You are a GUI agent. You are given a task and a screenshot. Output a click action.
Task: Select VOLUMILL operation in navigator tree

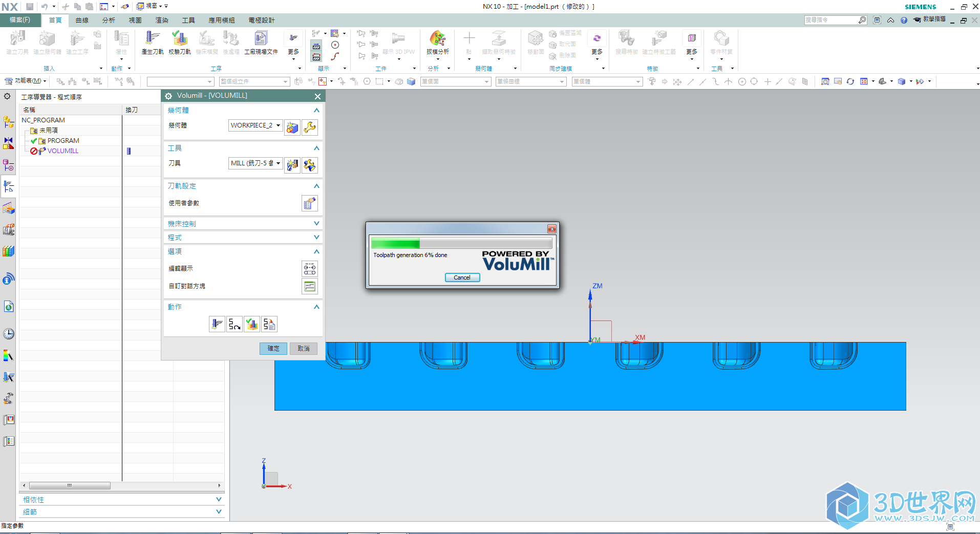click(x=62, y=151)
